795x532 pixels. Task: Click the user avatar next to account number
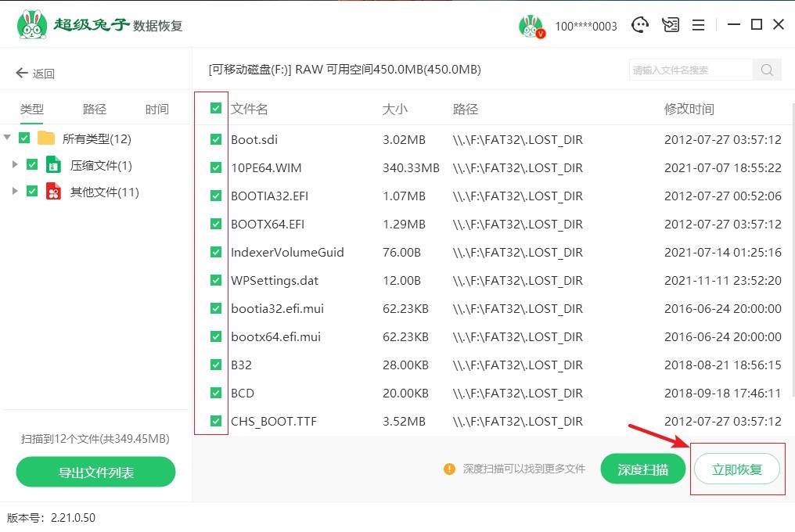[x=531, y=26]
